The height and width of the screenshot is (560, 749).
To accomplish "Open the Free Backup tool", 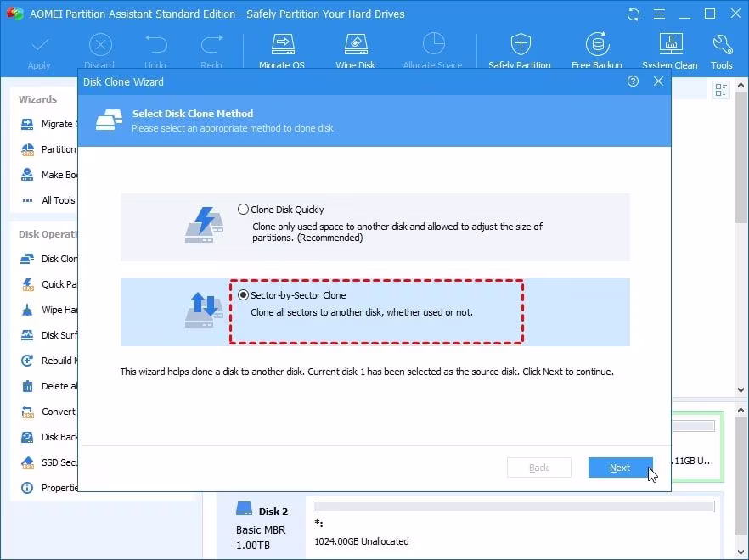I will [597, 53].
